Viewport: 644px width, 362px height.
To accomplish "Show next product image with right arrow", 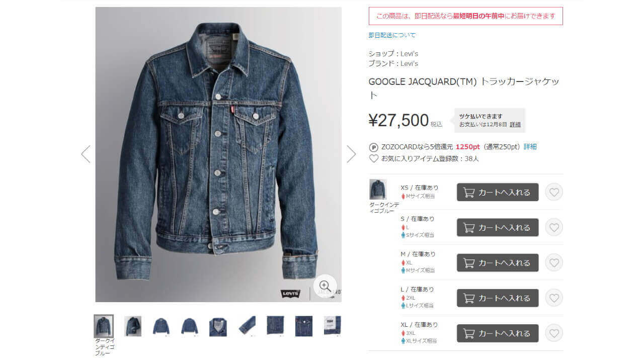I will pyautogui.click(x=351, y=154).
